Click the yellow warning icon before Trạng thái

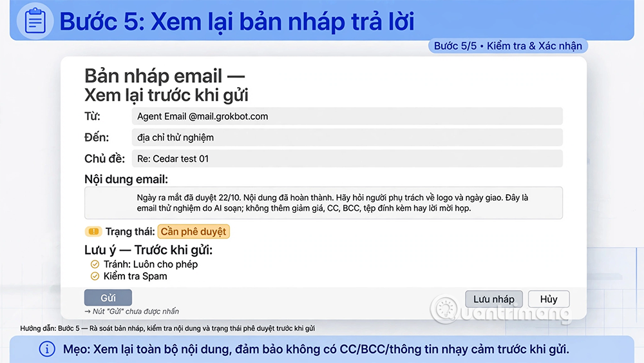click(x=93, y=231)
